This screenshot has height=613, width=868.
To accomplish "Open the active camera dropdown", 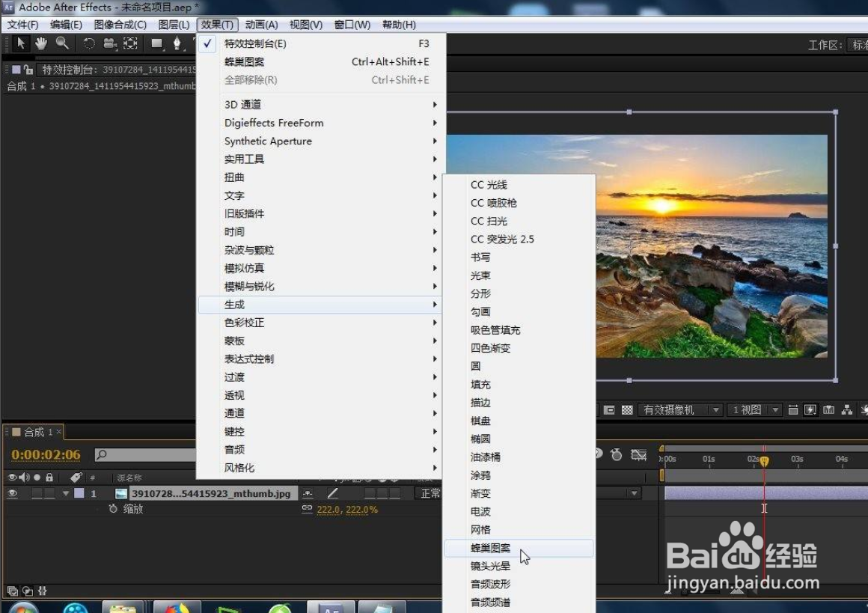I will tap(681, 409).
